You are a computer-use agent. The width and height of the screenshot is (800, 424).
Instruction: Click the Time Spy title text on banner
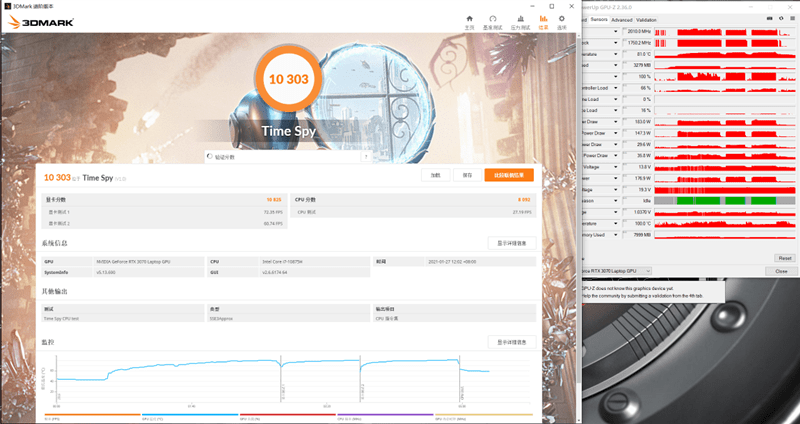coord(289,131)
